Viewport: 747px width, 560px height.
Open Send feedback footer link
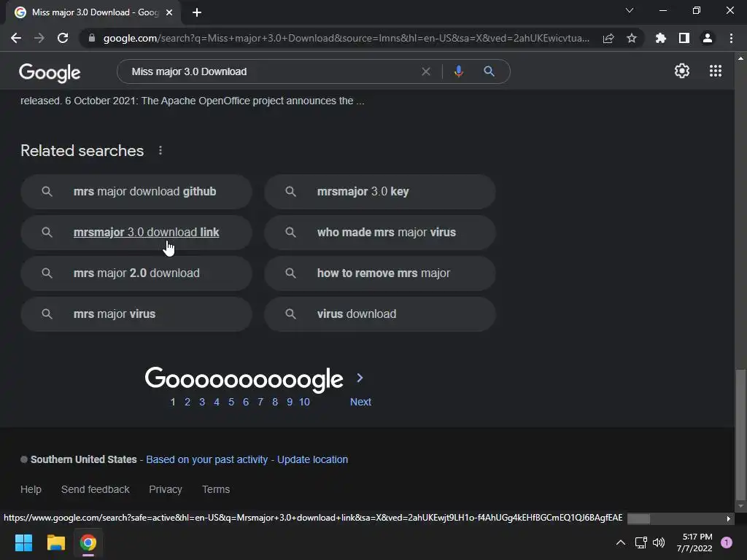tap(96, 489)
